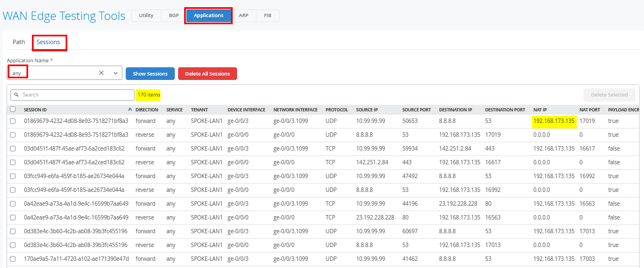
Task: Clear the Application Name selection with X
Action: [x=101, y=73]
